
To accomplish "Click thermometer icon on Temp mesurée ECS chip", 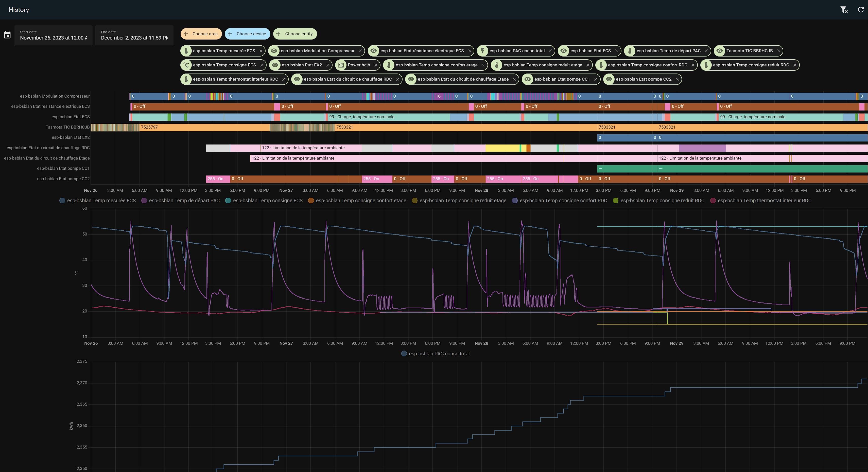I will pos(186,51).
